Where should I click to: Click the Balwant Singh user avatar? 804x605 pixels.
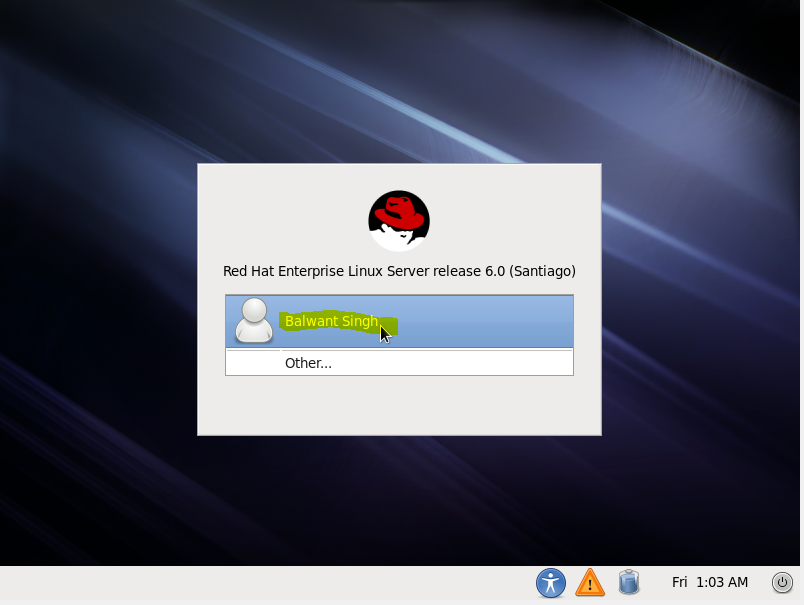(x=253, y=321)
